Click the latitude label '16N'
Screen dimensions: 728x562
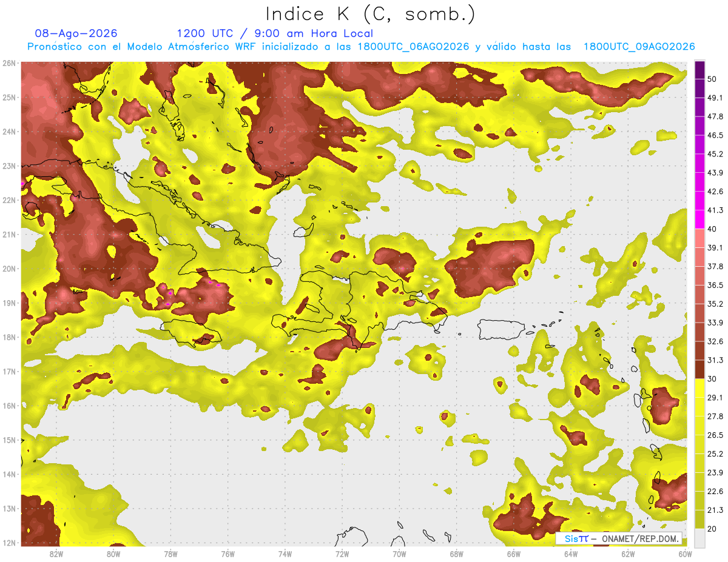[x=8, y=406]
